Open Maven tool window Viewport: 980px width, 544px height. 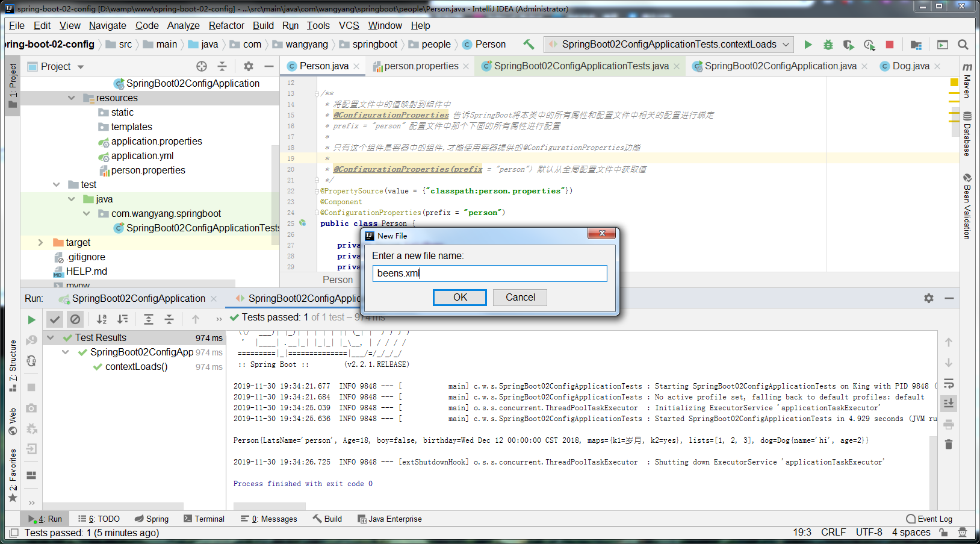[x=967, y=80]
